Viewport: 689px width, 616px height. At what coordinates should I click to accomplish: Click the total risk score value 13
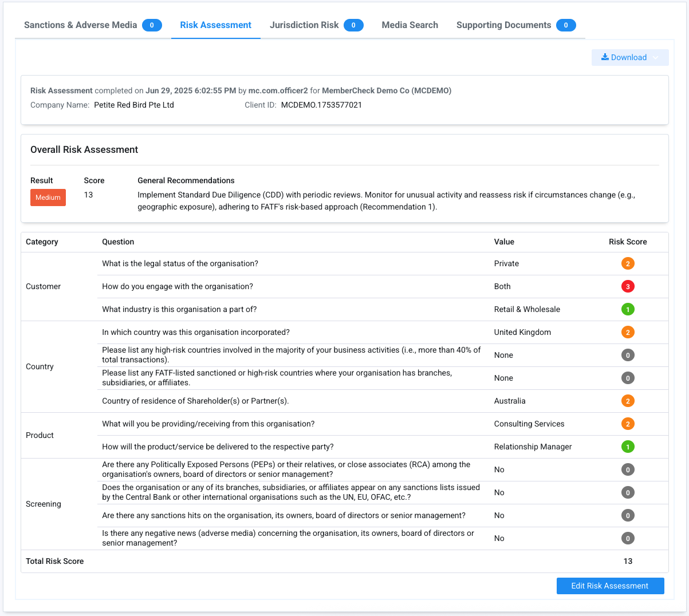(628, 561)
